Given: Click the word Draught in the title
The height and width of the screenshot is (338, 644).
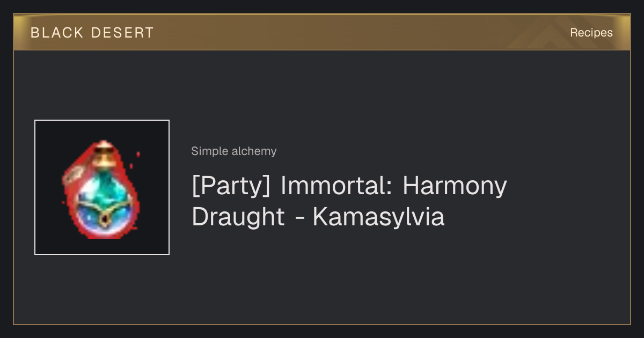Looking at the screenshot, I should [238, 218].
